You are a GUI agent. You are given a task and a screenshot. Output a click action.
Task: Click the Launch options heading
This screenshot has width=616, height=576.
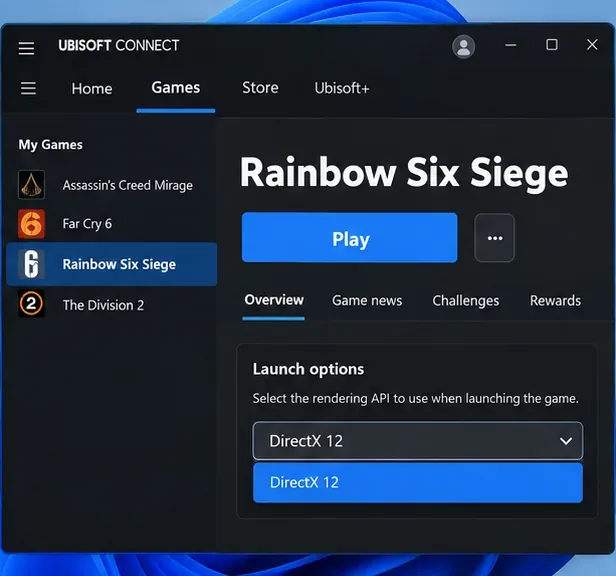[x=308, y=369]
